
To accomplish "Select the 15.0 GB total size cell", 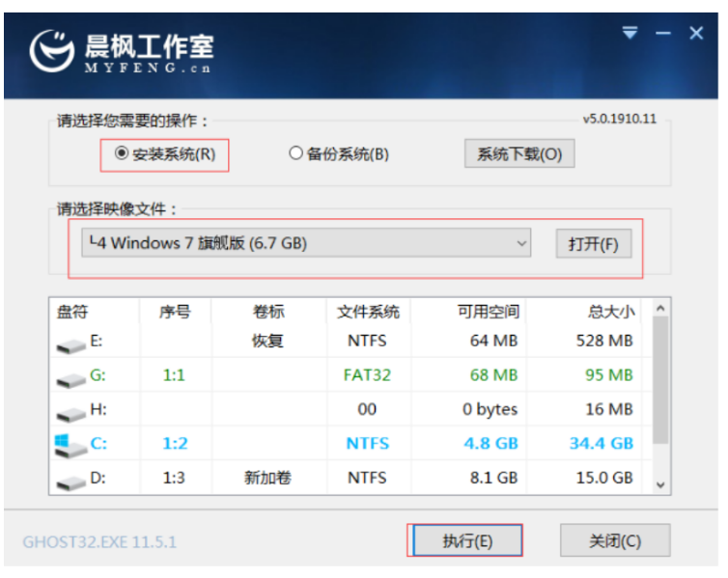I will pyautogui.click(x=604, y=478).
